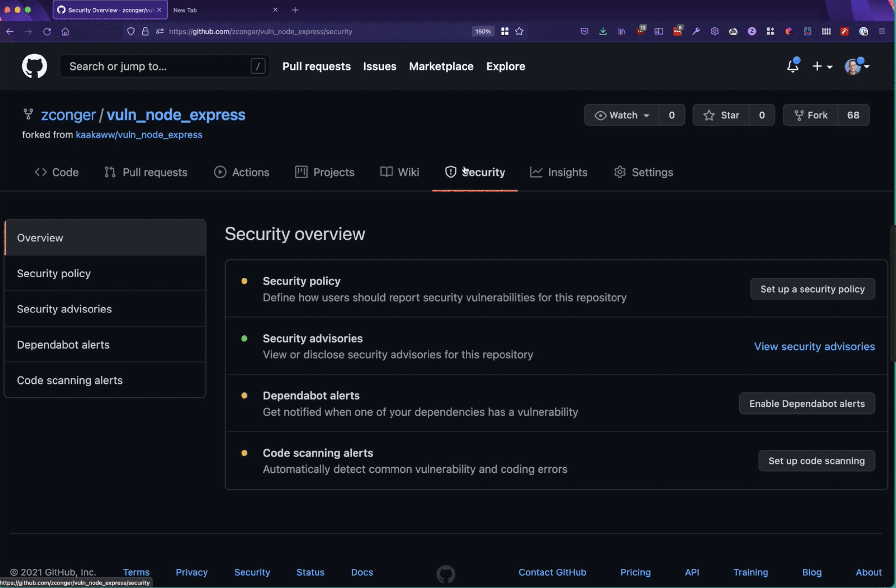Screen dimensions: 896x588
Task: Click View security advisories link
Action: pyautogui.click(x=814, y=346)
